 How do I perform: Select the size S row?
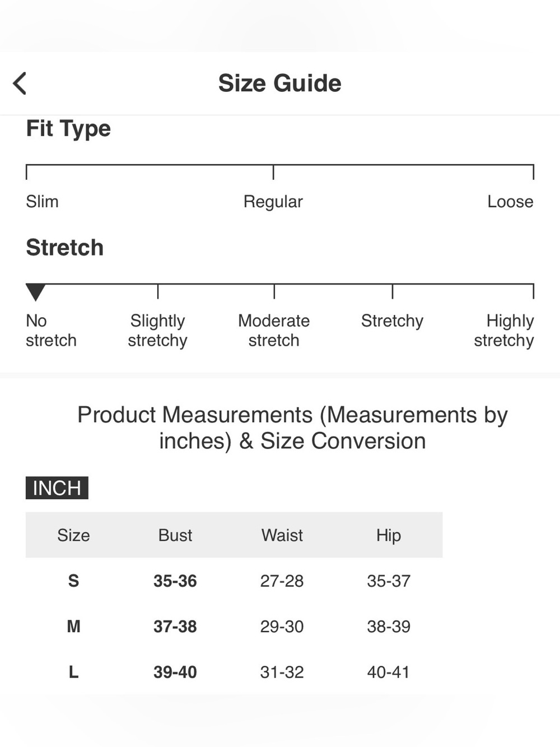(234, 581)
